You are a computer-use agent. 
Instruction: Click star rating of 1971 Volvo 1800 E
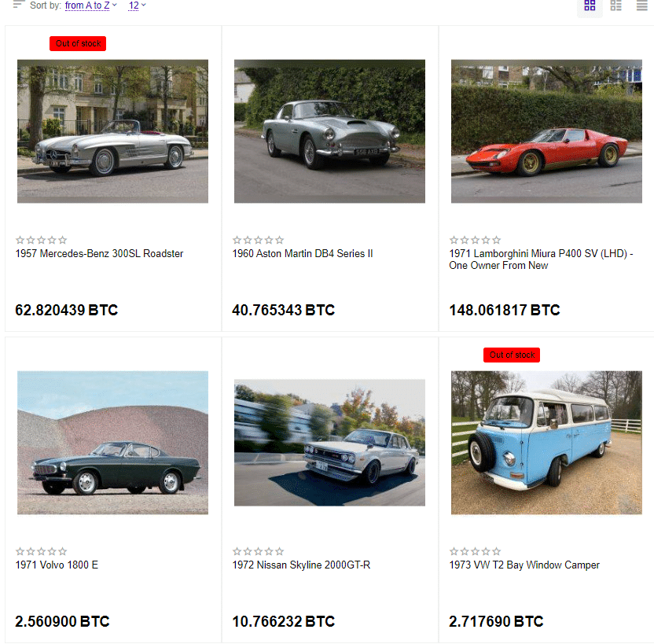click(42, 551)
